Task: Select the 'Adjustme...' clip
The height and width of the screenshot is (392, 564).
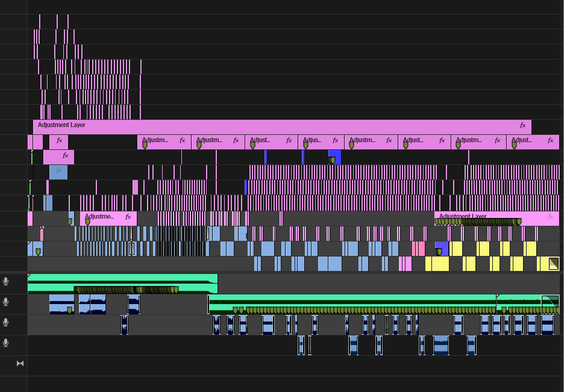Action: 108,219
